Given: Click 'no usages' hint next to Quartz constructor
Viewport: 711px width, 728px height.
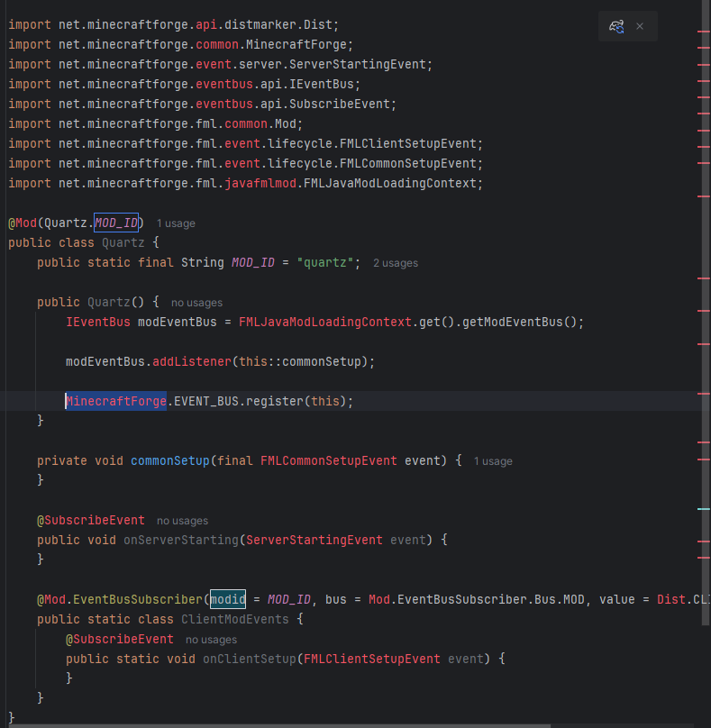Looking at the screenshot, I should point(196,303).
